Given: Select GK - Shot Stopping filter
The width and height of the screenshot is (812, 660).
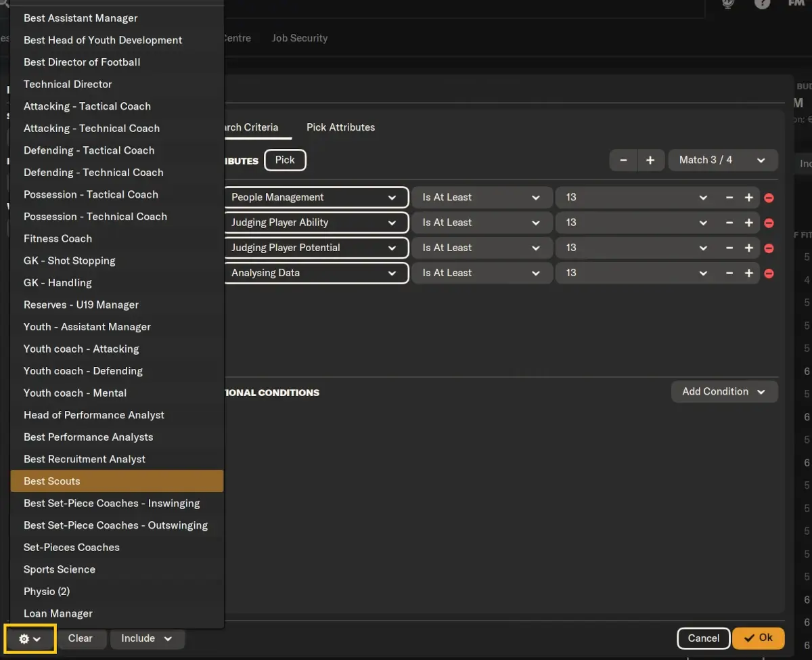Looking at the screenshot, I should 117,261.
